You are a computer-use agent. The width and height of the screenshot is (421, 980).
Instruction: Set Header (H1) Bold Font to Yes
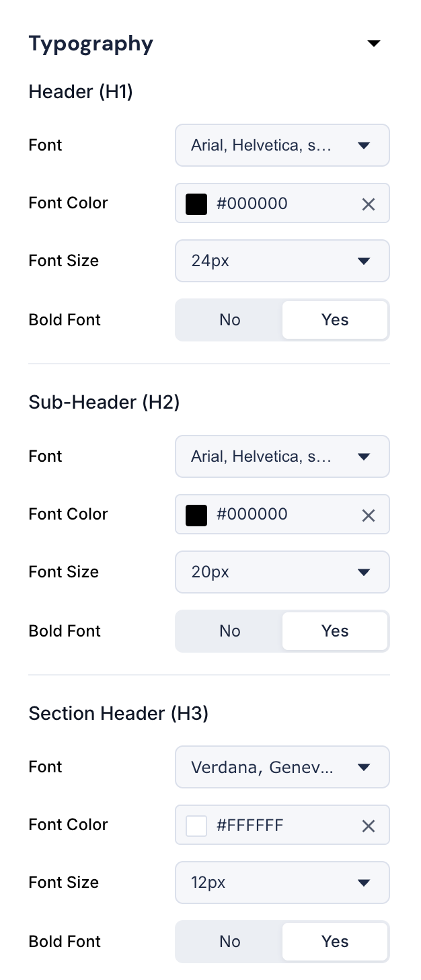[x=335, y=320]
